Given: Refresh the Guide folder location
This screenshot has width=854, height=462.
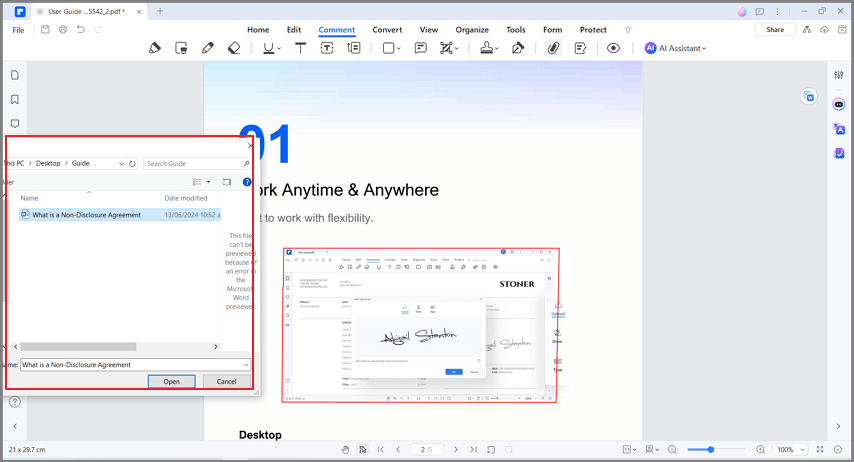Looking at the screenshot, I should pos(132,163).
